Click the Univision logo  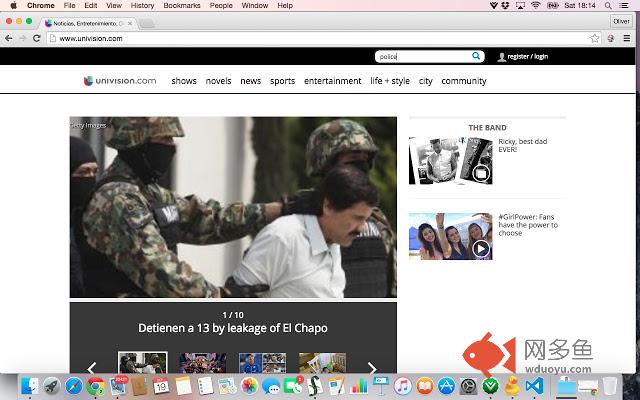120,81
